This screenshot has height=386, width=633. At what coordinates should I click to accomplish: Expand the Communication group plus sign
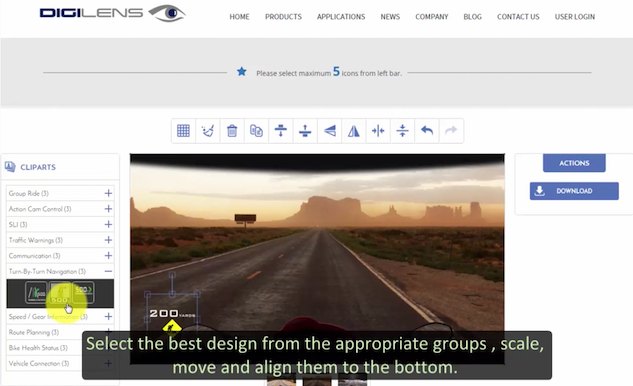[108, 256]
